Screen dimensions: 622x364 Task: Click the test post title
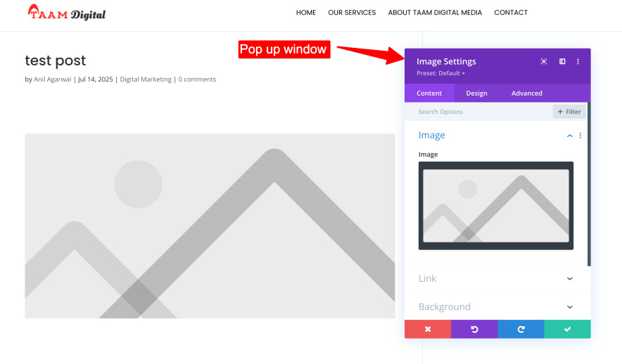tap(56, 60)
